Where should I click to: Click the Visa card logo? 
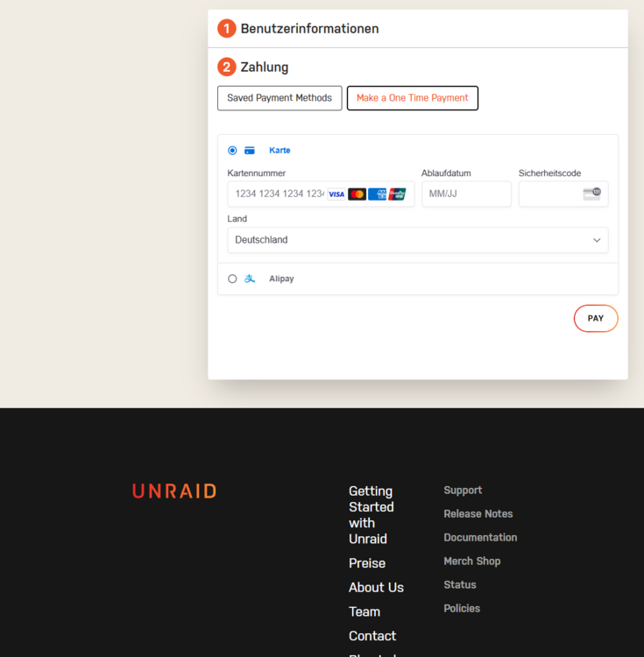tap(336, 194)
